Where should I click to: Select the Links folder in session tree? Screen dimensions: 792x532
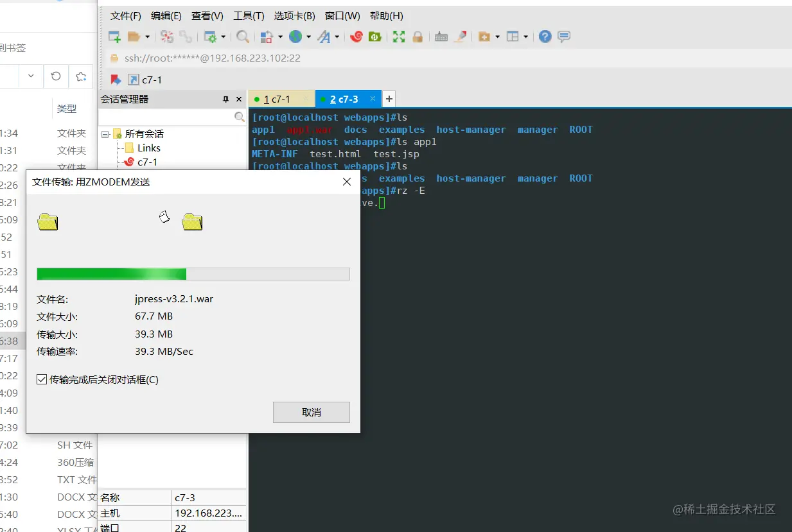149,148
